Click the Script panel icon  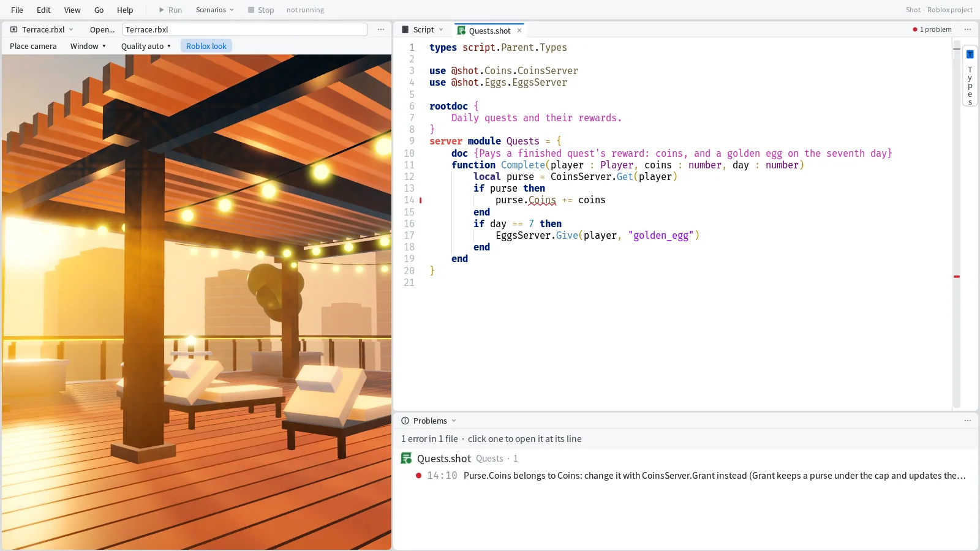[x=405, y=29]
